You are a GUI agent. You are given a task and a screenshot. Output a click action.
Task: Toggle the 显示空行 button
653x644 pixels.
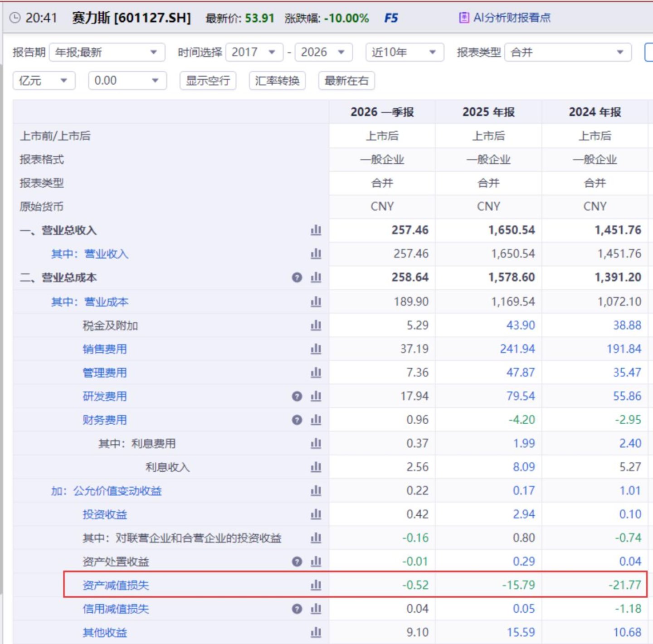[x=208, y=81]
